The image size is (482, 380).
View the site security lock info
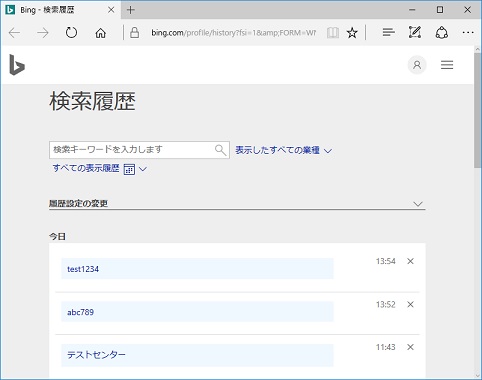click(134, 33)
